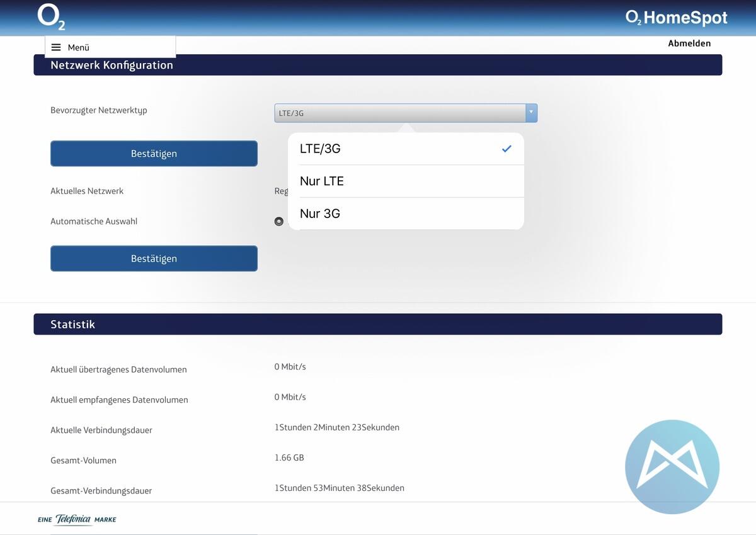Click the O2 HomeSpot brand logo
The width and height of the screenshot is (756, 535).
676,18
